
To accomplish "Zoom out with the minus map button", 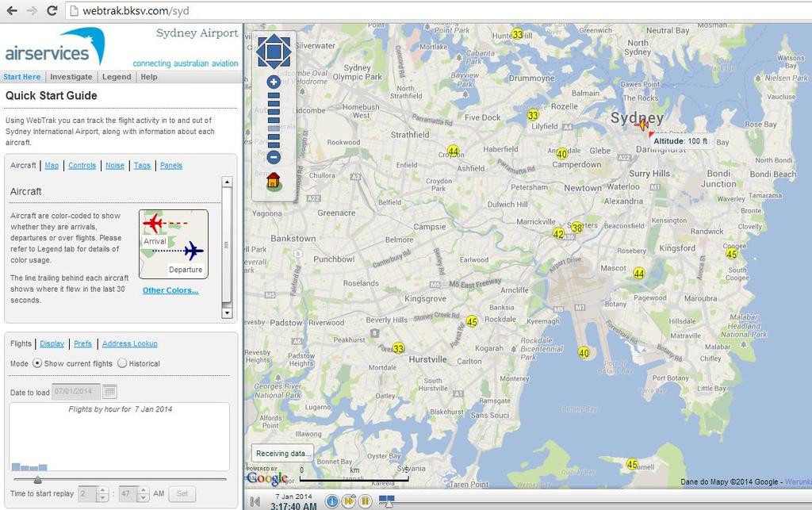I will click(274, 157).
